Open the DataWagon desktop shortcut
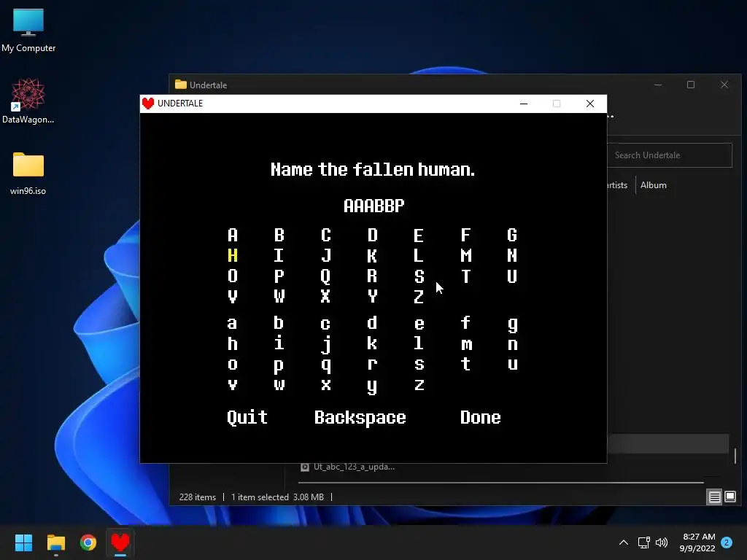The height and width of the screenshot is (560, 747). click(x=28, y=101)
